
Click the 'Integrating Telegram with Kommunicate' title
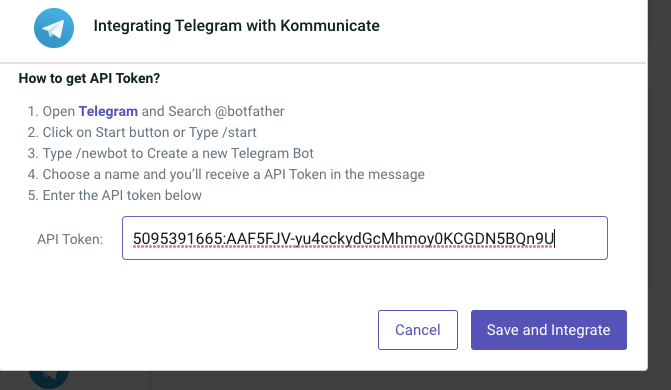237,26
